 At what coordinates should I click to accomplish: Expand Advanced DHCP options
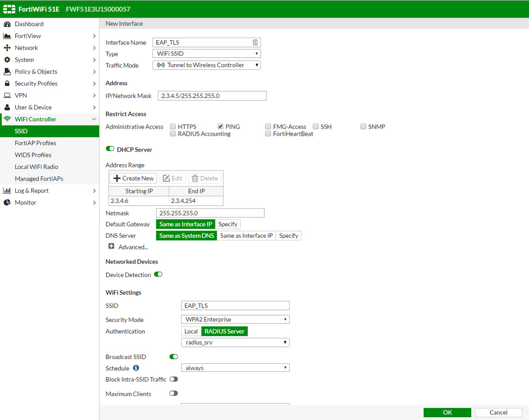pyautogui.click(x=133, y=247)
